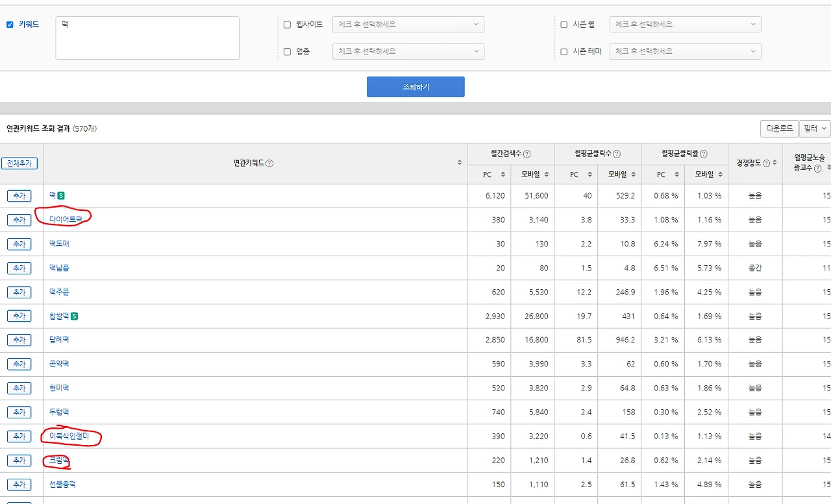Download results with 다운로드 button
This screenshot has height=504, width=831.
coord(780,128)
